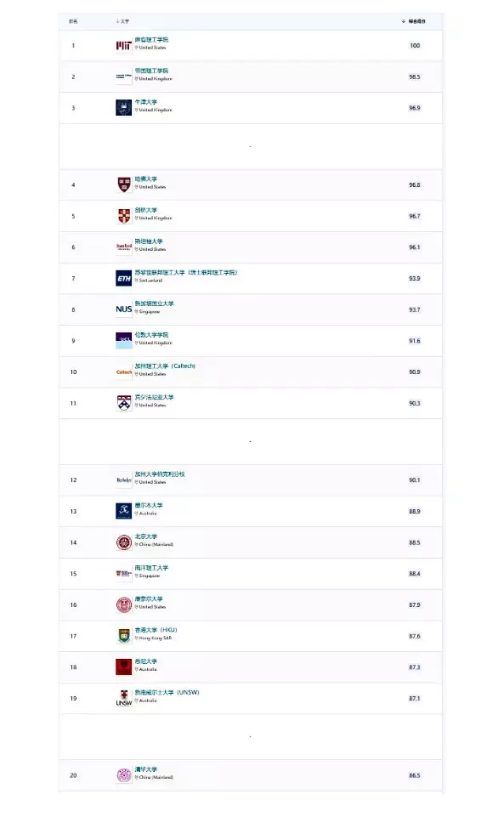Open the 清华大学 link at rank 20
This screenshot has width=504, height=817.
[146, 769]
